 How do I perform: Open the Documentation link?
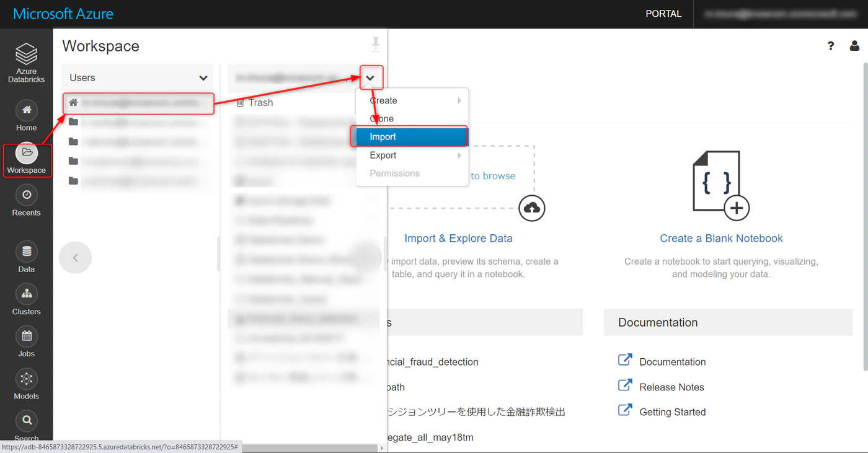tap(672, 362)
